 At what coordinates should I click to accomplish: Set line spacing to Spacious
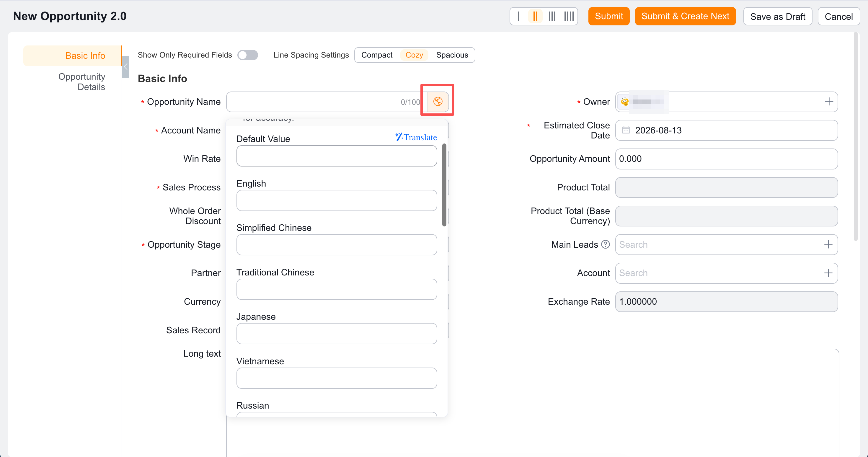[x=452, y=55]
